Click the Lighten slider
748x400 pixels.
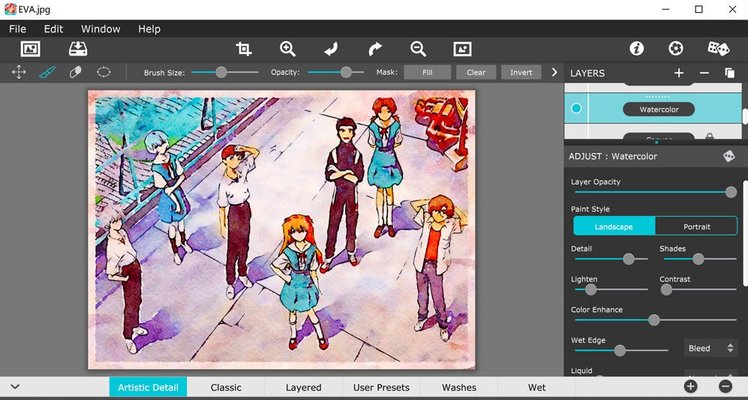[x=611, y=289]
